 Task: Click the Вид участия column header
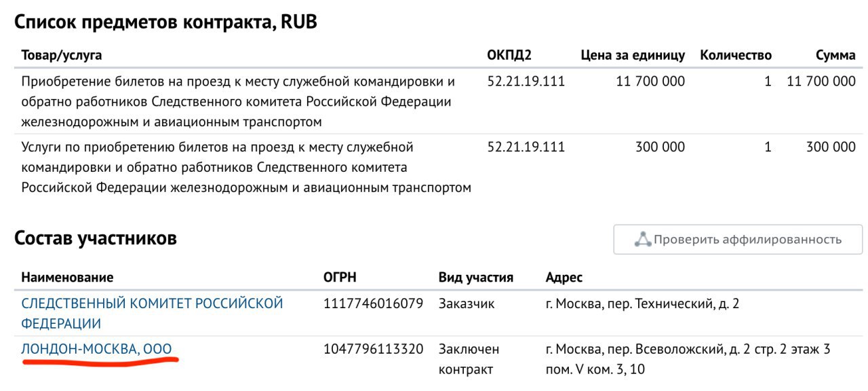click(476, 278)
